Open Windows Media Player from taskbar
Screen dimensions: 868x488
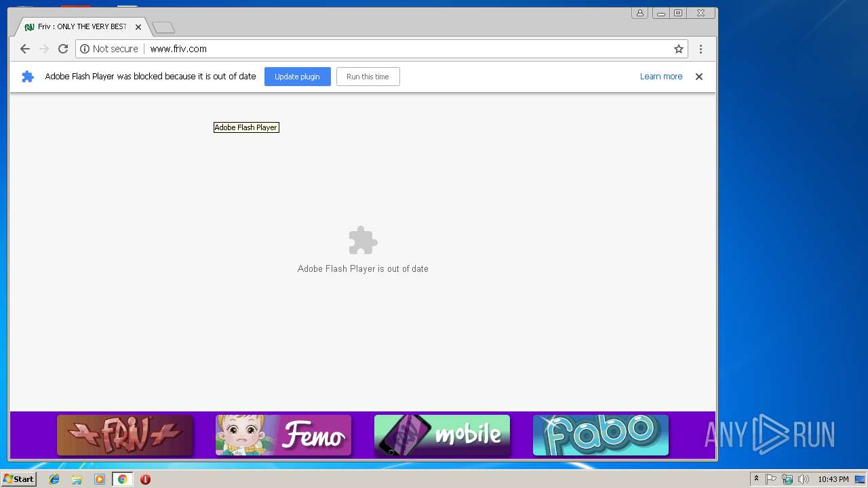click(x=100, y=479)
